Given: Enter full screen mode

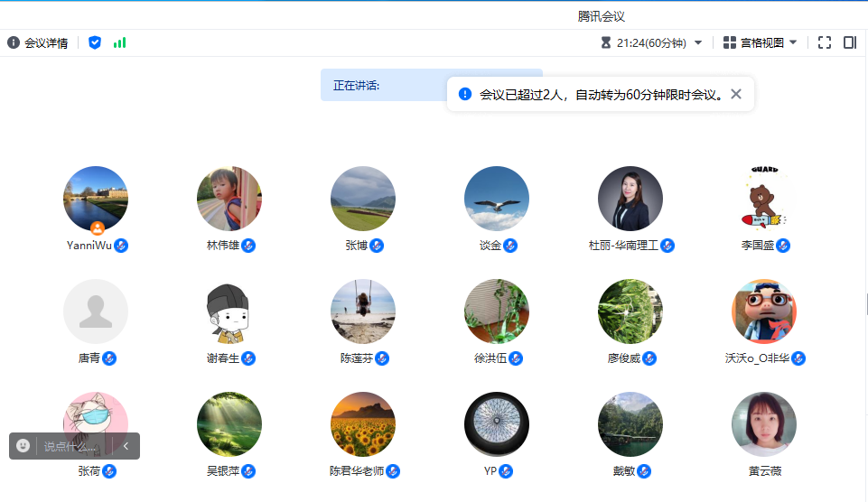Looking at the screenshot, I should click(x=824, y=42).
